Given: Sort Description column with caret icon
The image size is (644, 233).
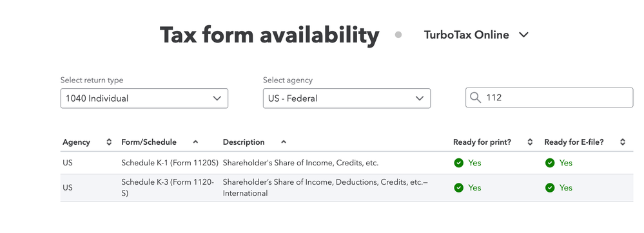Looking at the screenshot, I should (x=284, y=142).
